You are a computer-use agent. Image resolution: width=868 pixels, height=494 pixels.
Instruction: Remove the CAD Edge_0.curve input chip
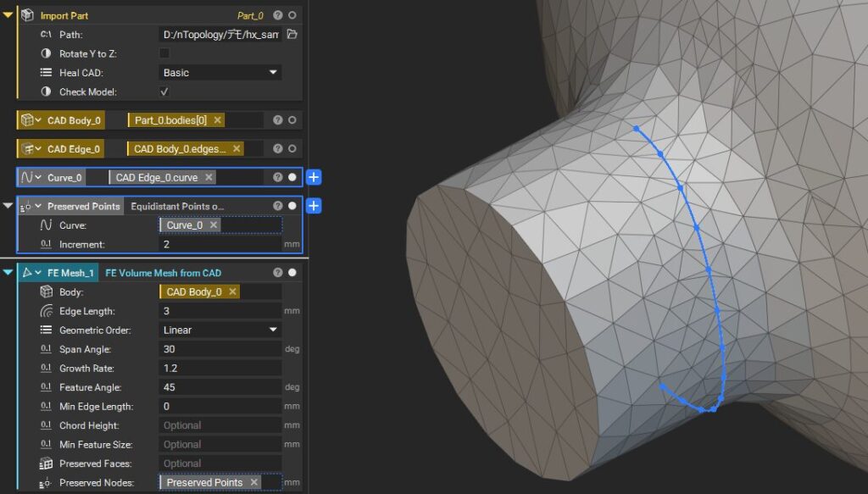[x=209, y=177]
